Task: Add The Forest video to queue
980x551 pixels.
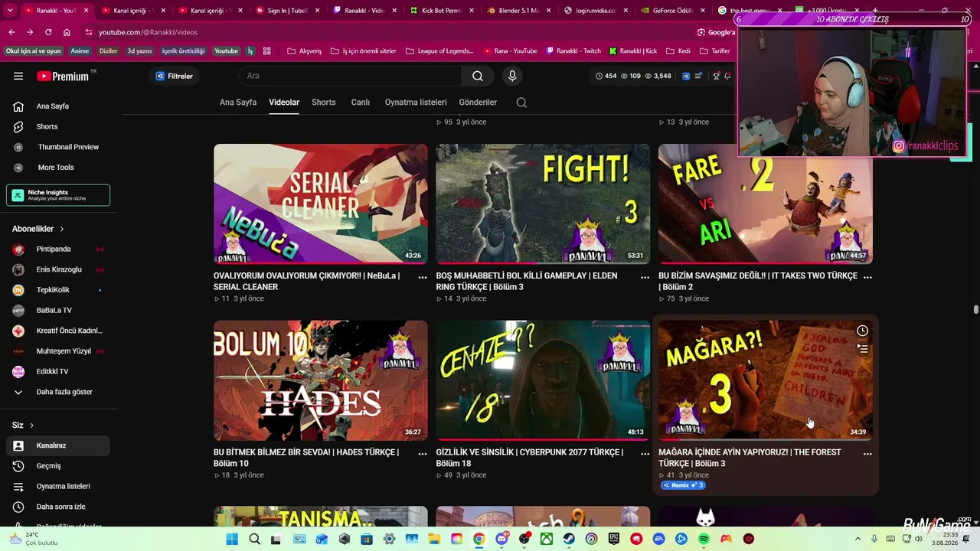Action: (862, 349)
